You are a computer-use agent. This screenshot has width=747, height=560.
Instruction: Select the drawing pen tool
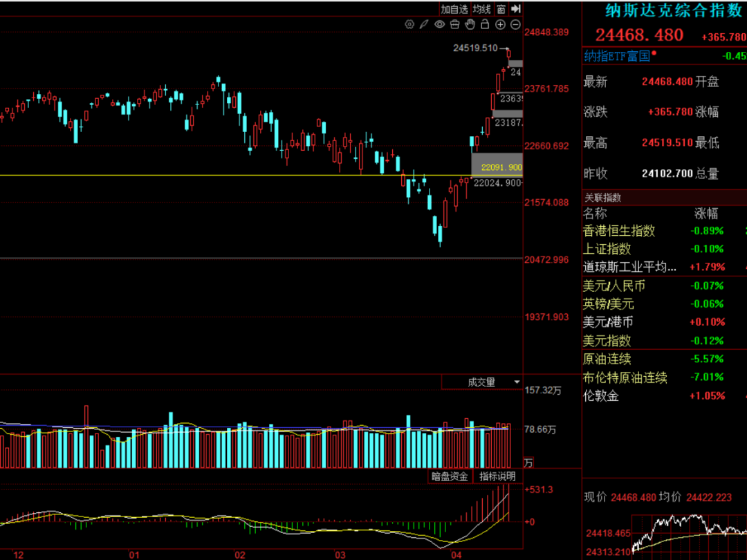click(424, 24)
